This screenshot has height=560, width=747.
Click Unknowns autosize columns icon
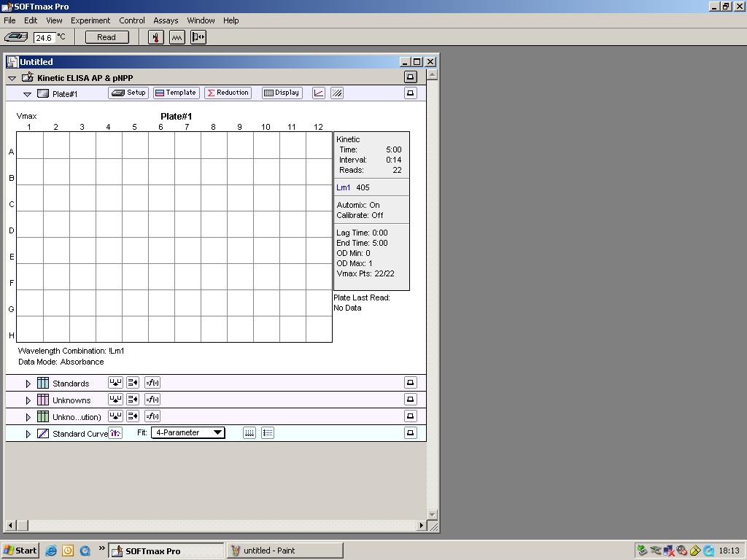(115, 399)
